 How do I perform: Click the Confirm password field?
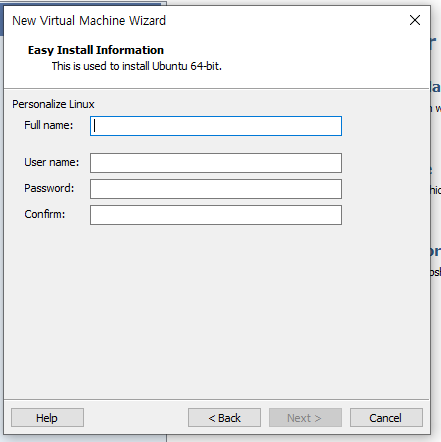(x=216, y=215)
